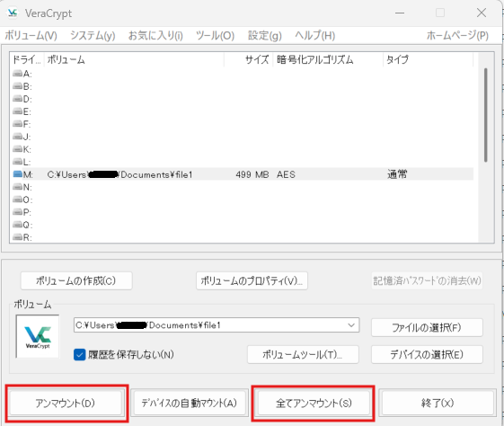Select drive L: icon in list

(18, 162)
